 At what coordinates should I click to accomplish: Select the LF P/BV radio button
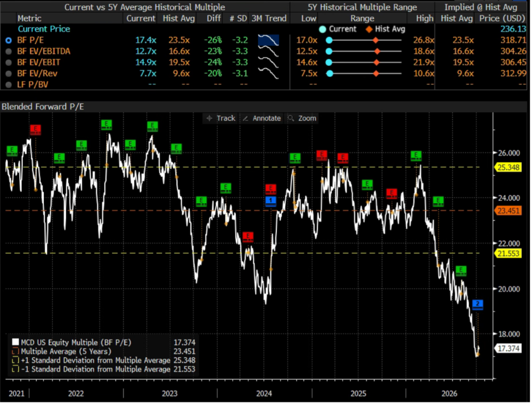(x=8, y=85)
